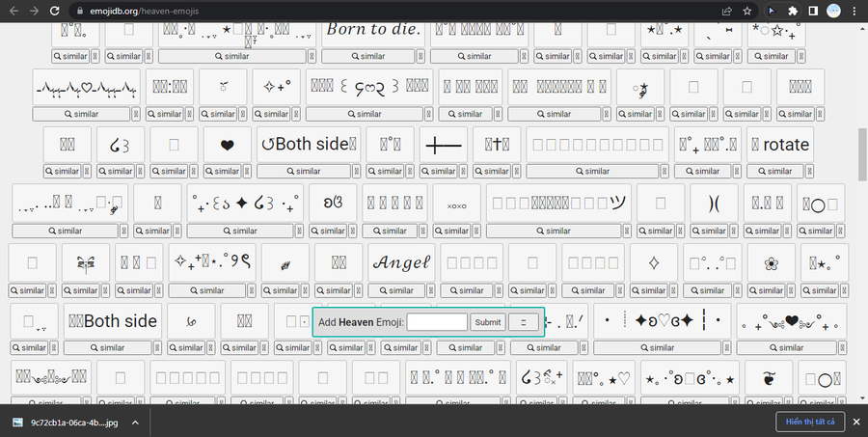Screen dimensions: 868x437
Task: Select the 'Born to die.' emoji card
Action: point(373,34)
